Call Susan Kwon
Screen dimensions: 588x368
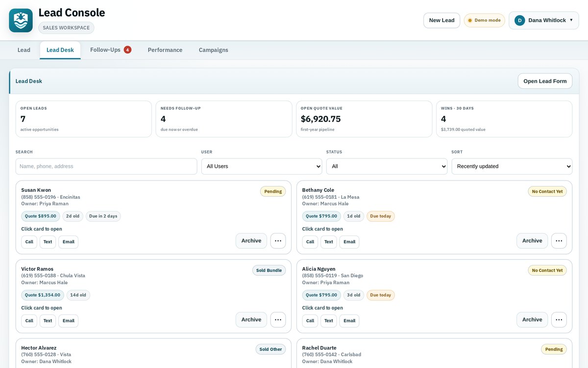[x=29, y=242]
